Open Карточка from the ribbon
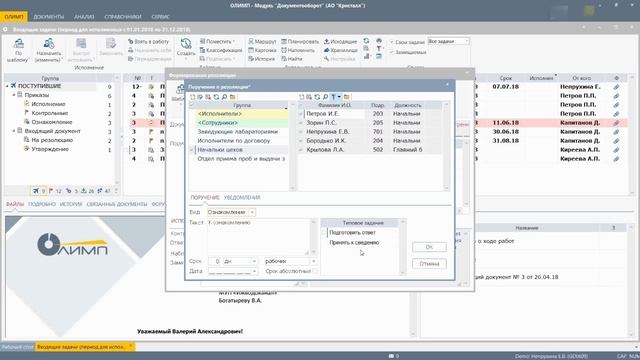This screenshot has height=360, width=640. (x=262, y=50)
